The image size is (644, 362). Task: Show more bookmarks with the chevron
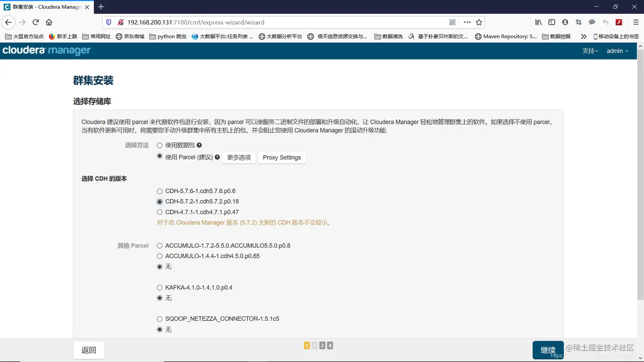tap(584, 37)
